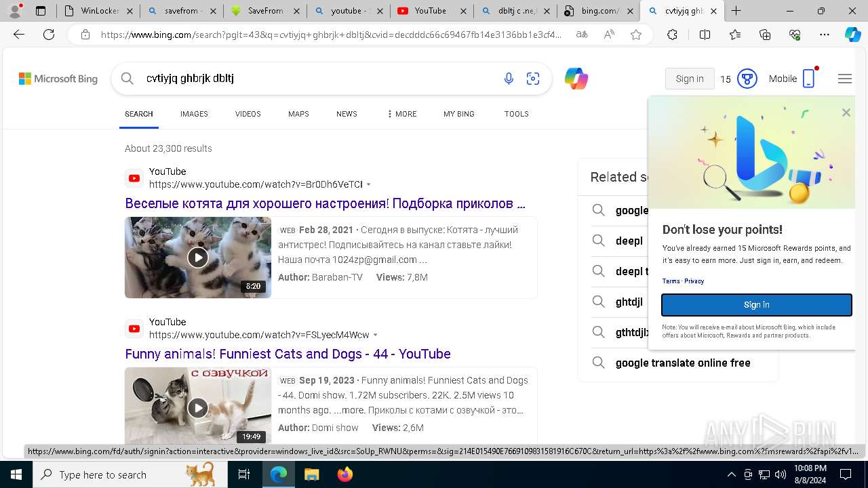Select related search 'google translate online free'

tap(683, 363)
